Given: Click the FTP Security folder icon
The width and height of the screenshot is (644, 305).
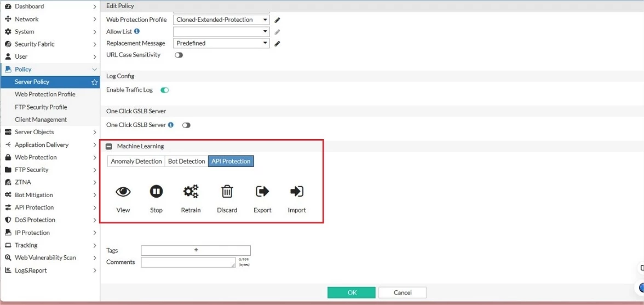Looking at the screenshot, I should (x=8, y=170).
